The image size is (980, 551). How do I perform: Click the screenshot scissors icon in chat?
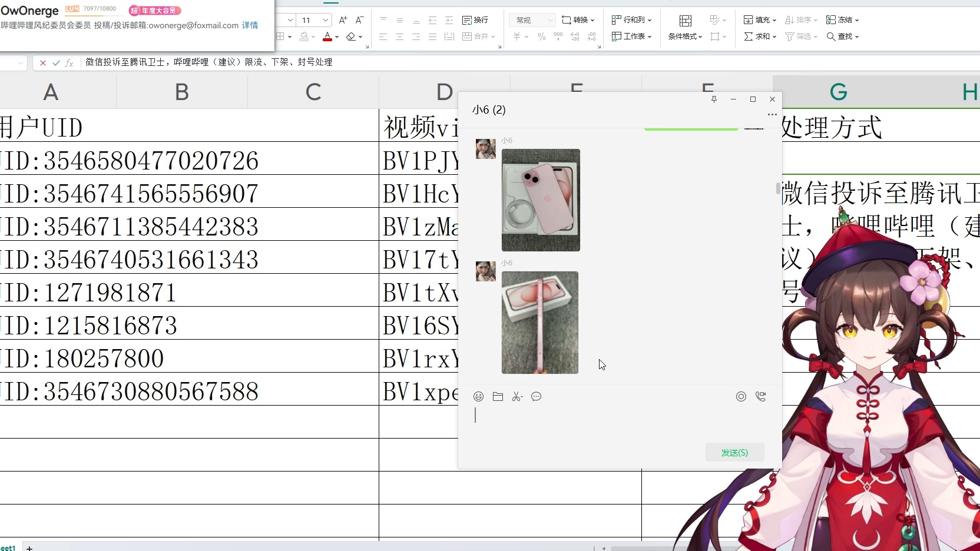click(x=517, y=397)
